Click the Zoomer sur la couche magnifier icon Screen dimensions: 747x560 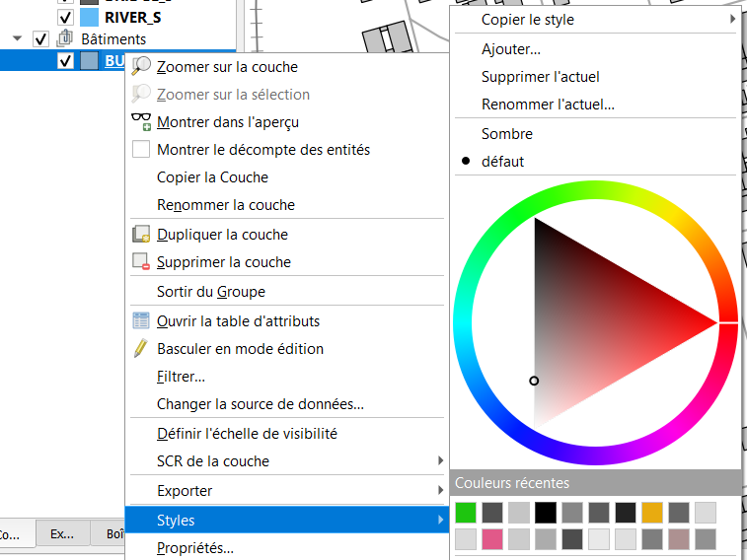(x=141, y=66)
